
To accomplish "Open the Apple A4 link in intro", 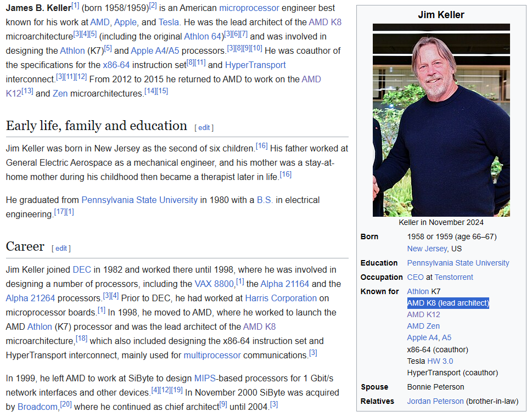I will [148, 50].
